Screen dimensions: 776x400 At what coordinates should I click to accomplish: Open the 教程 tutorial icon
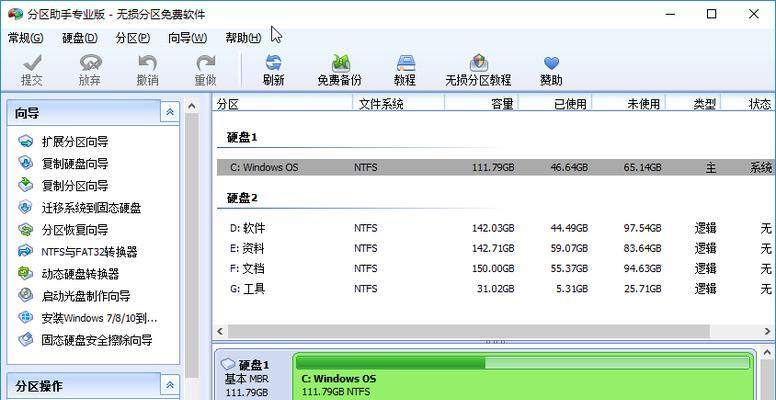coord(405,63)
